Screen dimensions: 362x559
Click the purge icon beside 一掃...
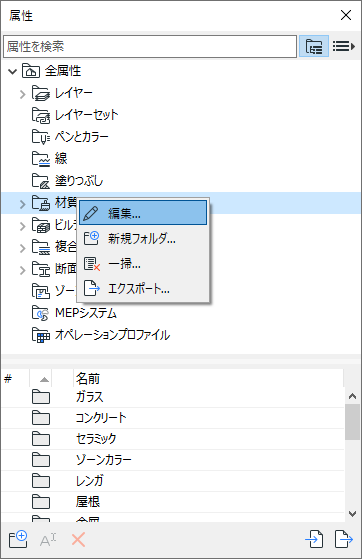click(92, 263)
